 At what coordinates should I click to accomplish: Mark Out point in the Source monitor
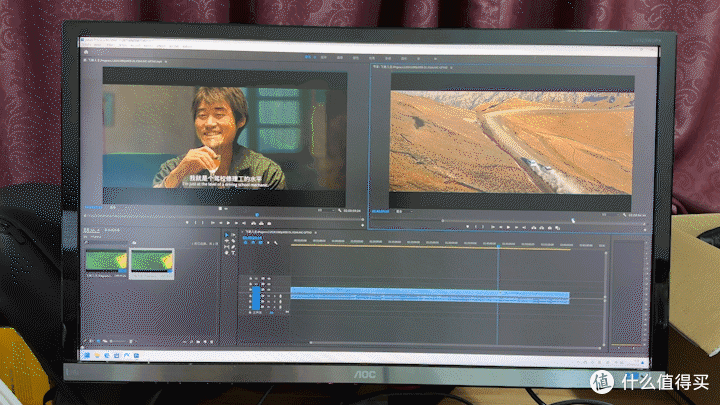202,223
